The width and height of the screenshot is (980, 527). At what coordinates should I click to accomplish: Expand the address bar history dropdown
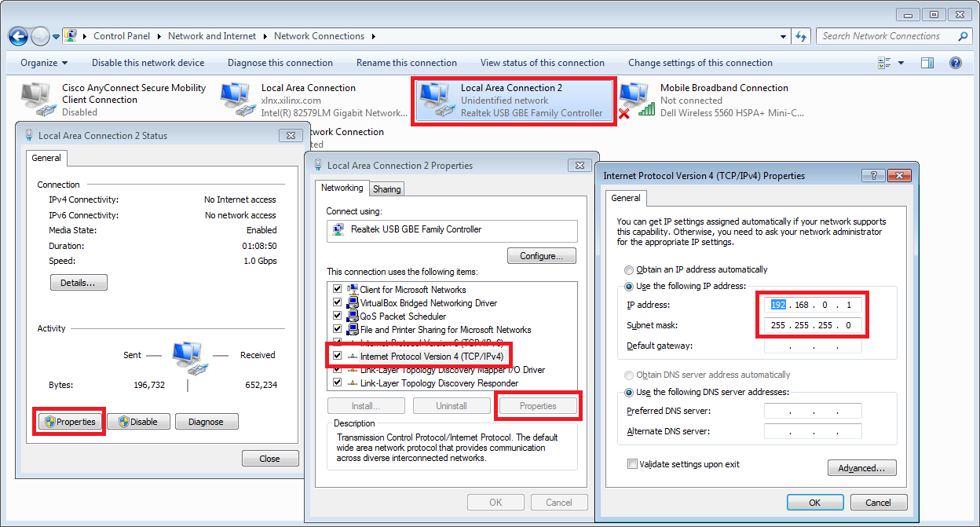pyautogui.click(x=782, y=35)
